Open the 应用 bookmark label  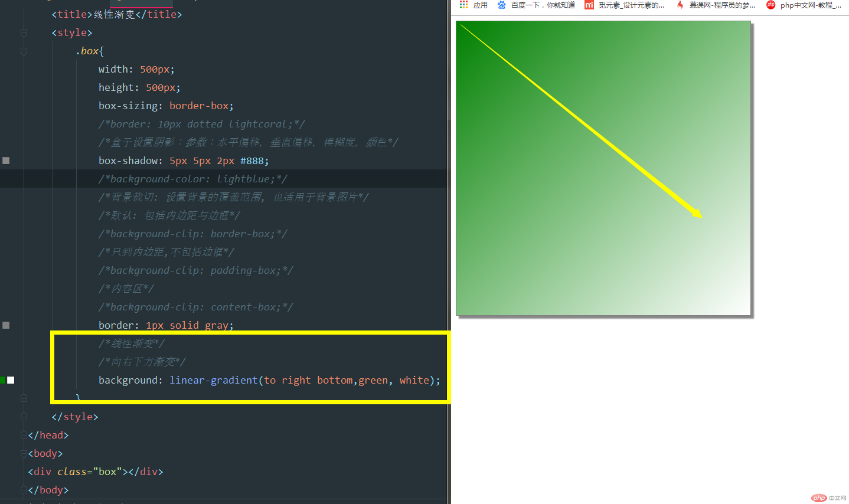coord(481,5)
